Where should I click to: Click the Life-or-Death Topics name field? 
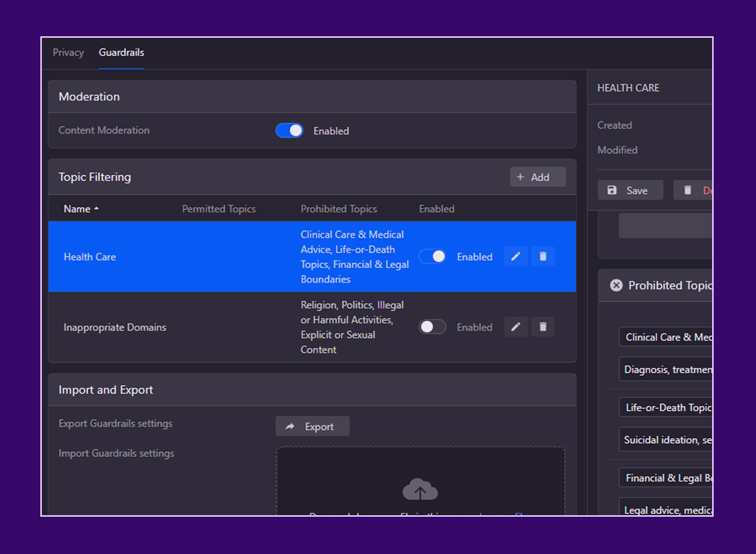point(666,407)
